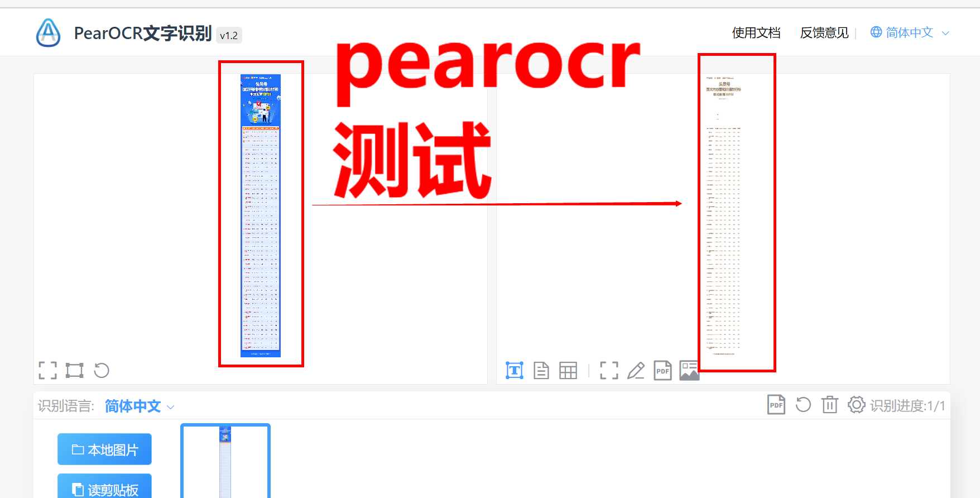Click the 读剪贴板 read clipboard button
The width and height of the screenshot is (980, 498).
104,486
